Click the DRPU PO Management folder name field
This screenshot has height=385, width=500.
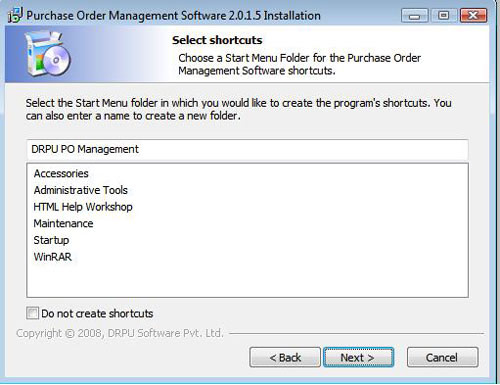tap(247, 149)
